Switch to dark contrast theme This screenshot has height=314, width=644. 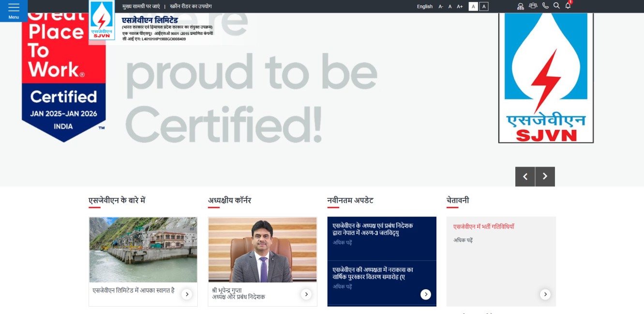point(483,6)
